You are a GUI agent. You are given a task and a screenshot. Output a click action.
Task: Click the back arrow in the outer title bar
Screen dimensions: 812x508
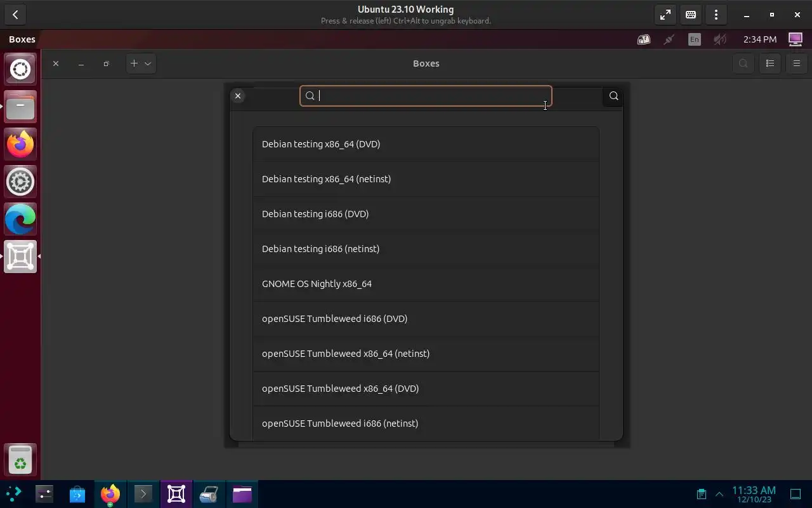pyautogui.click(x=15, y=15)
